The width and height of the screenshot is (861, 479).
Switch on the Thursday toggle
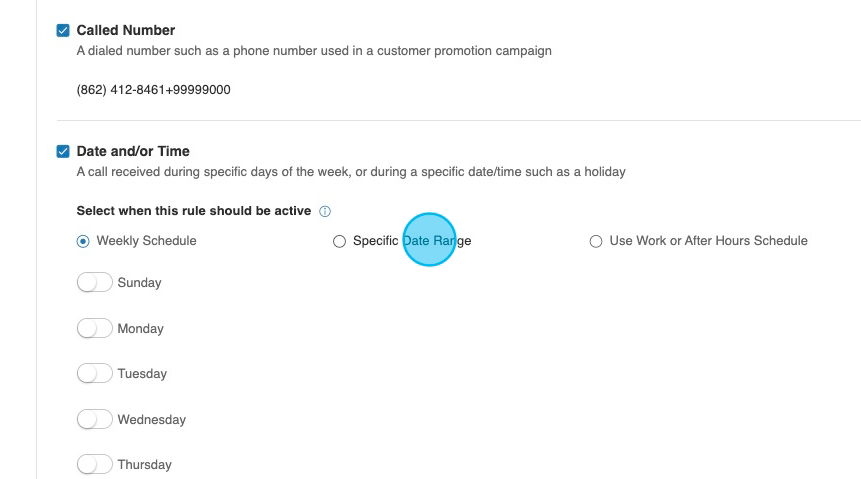click(x=95, y=465)
